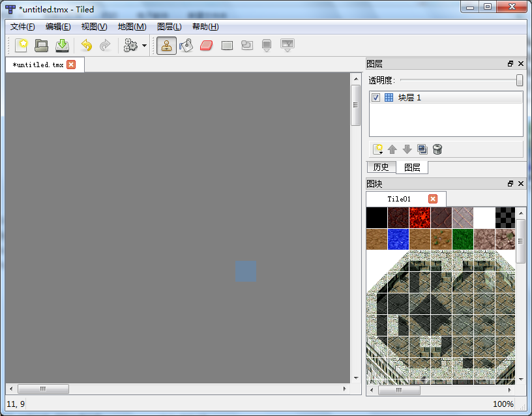The image size is (532, 416).
Task: Open the dropdown arrow beside gears icon
Action: tap(145, 46)
